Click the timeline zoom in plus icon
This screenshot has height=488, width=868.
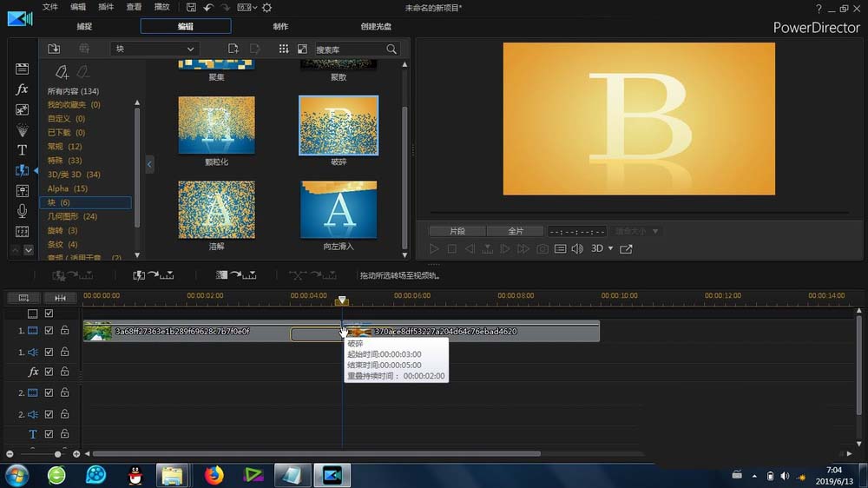coord(76,453)
